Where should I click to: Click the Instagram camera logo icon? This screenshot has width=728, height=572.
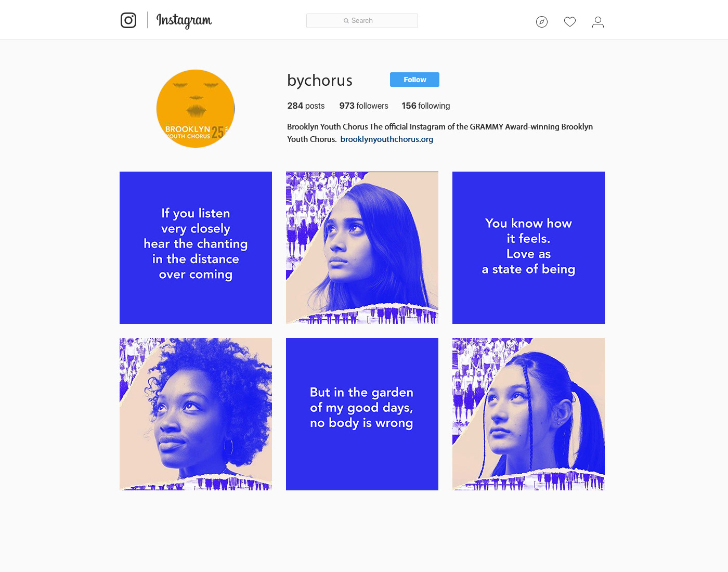[x=128, y=20]
